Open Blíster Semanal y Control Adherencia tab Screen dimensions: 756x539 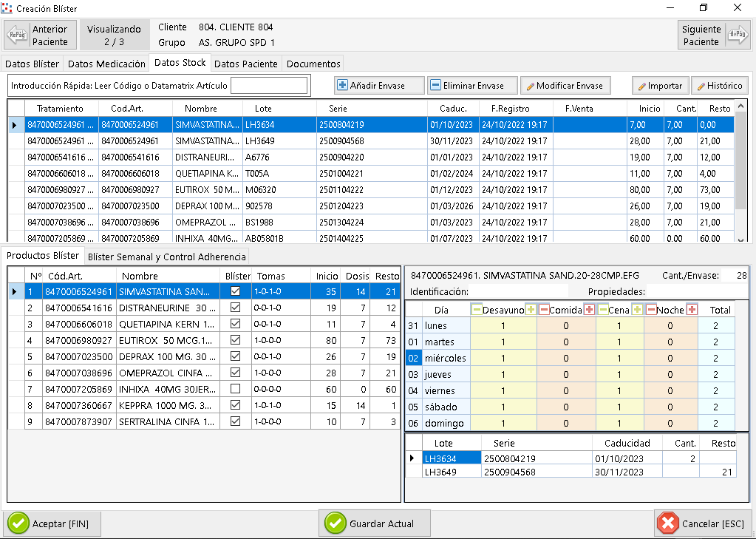tap(167, 257)
